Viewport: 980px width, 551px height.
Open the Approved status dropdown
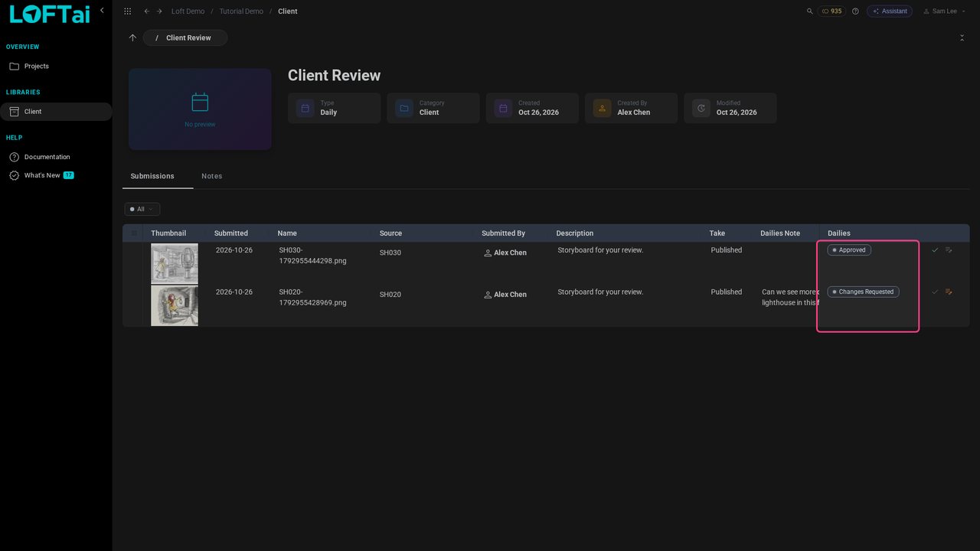tap(849, 250)
